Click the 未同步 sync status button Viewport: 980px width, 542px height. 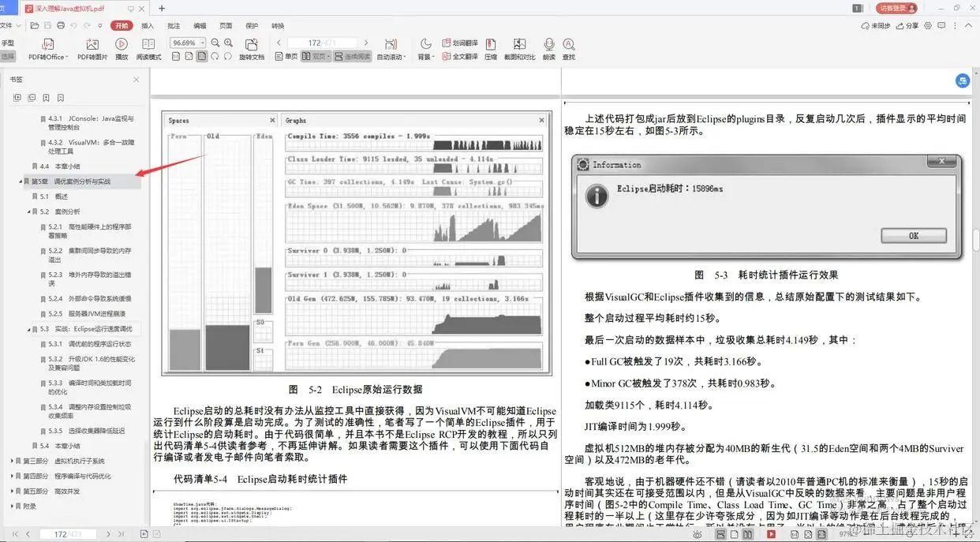[x=876, y=25]
